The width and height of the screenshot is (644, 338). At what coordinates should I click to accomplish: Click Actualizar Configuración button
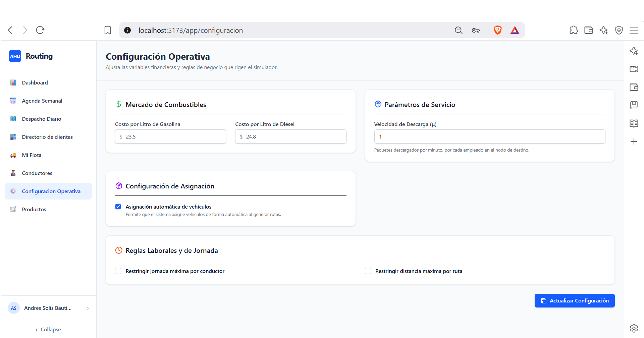(575, 300)
